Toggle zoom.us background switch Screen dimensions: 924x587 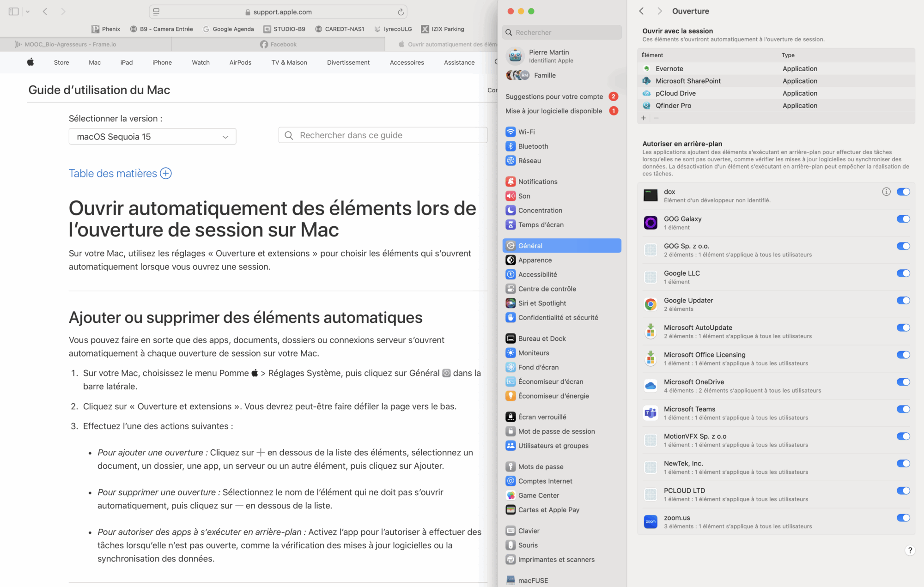[903, 518]
